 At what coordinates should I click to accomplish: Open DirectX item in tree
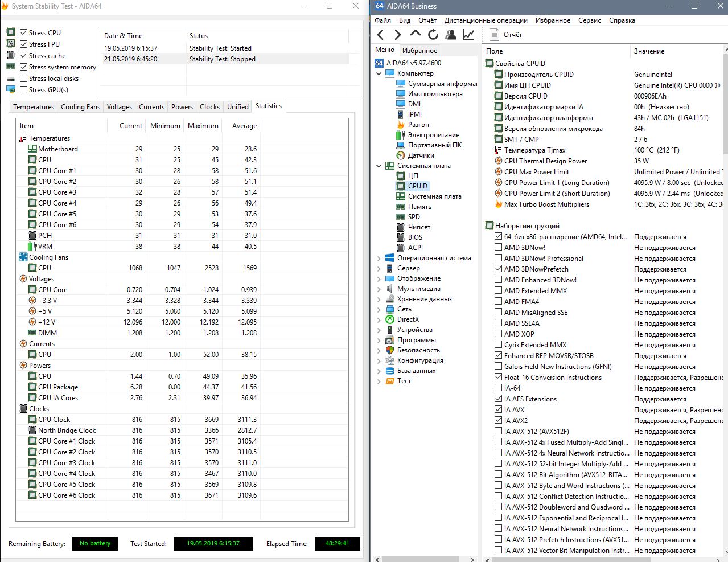(x=408, y=319)
